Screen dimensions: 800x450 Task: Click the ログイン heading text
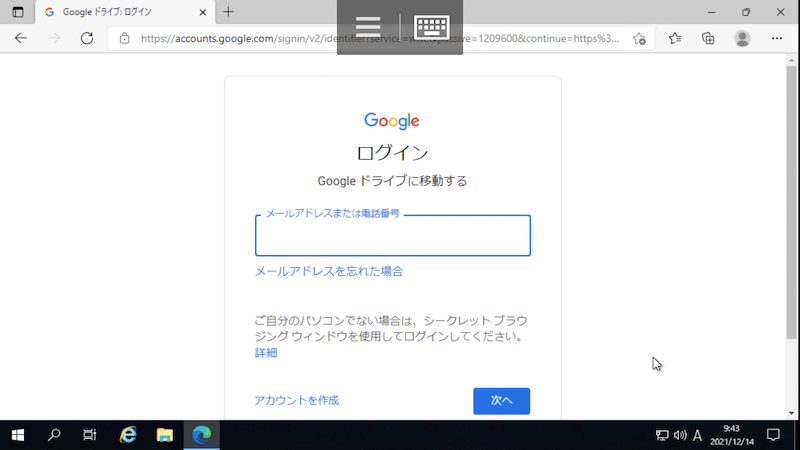pyautogui.click(x=392, y=153)
